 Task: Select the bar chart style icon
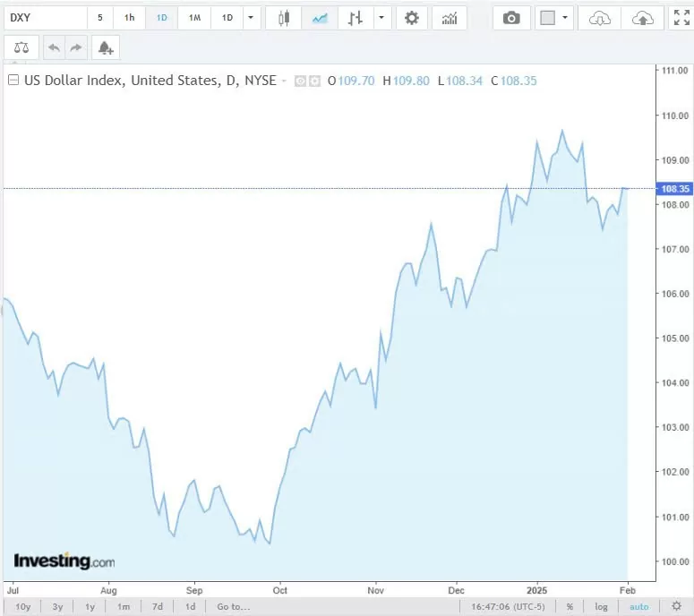coord(355,18)
